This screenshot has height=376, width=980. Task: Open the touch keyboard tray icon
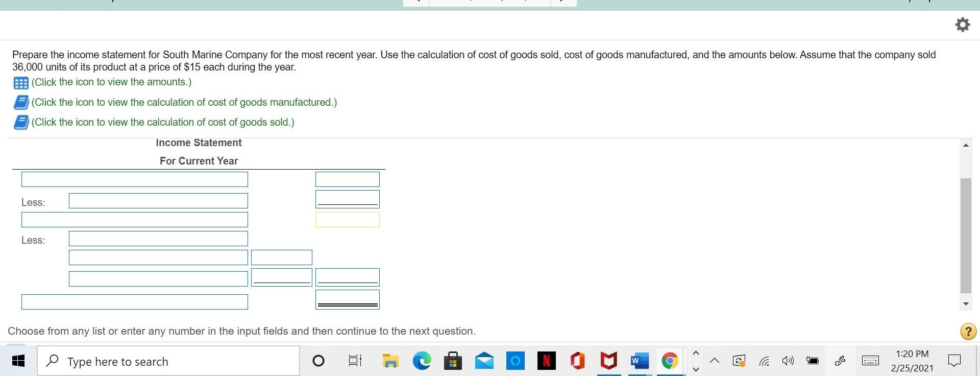tap(870, 361)
